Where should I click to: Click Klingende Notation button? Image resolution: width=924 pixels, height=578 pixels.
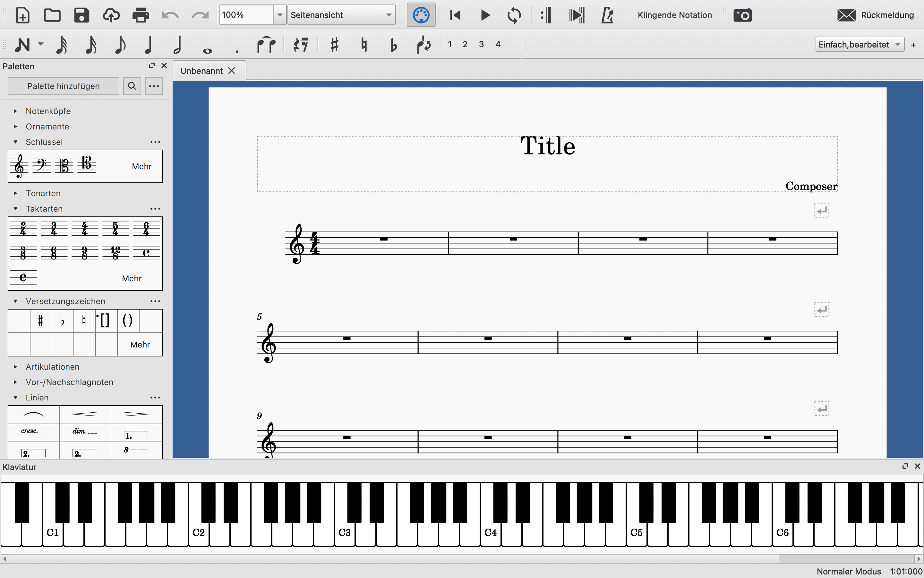(675, 15)
